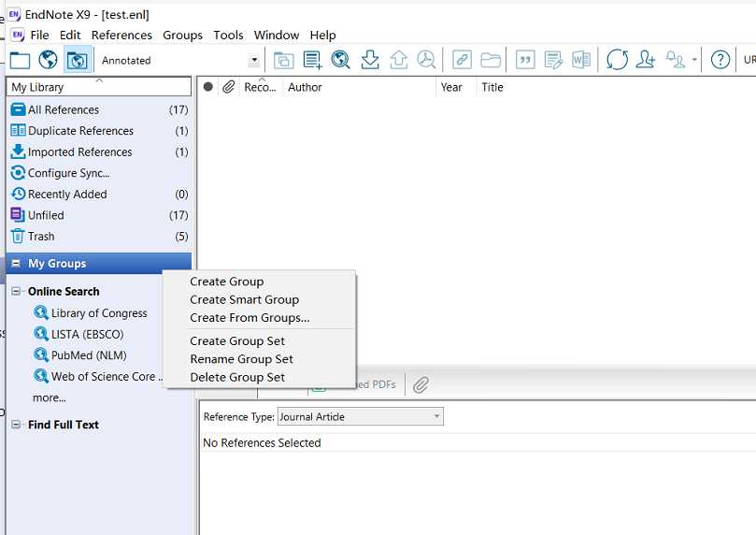Select Integrated Library & Online Search Mode icon
This screenshot has height=535, width=756.
click(78, 60)
